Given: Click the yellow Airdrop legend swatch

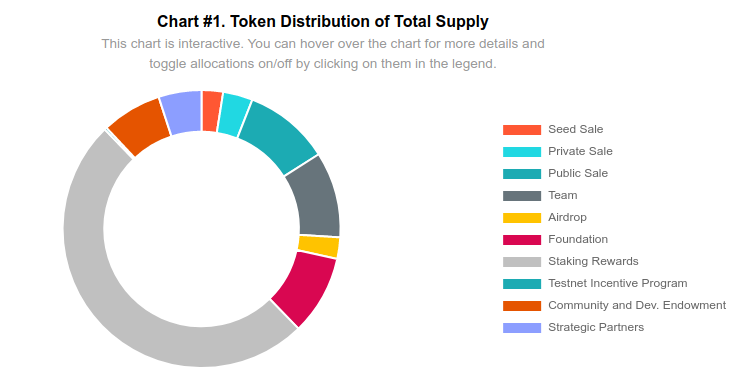Looking at the screenshot, I should click(522, 218).
